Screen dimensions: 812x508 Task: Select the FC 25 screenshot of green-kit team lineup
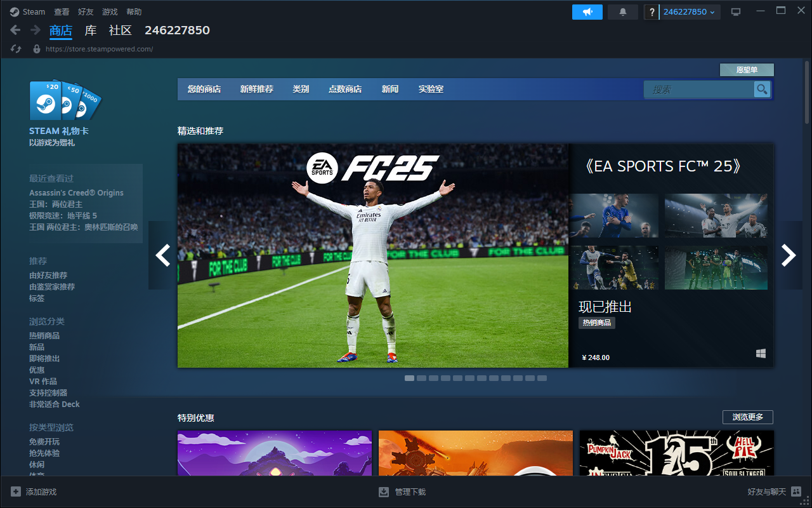pos(716,268)
